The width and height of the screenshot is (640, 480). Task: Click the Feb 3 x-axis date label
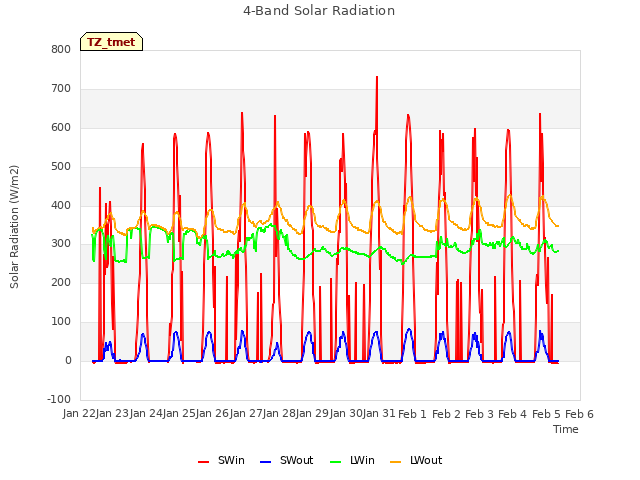(479, 414)
